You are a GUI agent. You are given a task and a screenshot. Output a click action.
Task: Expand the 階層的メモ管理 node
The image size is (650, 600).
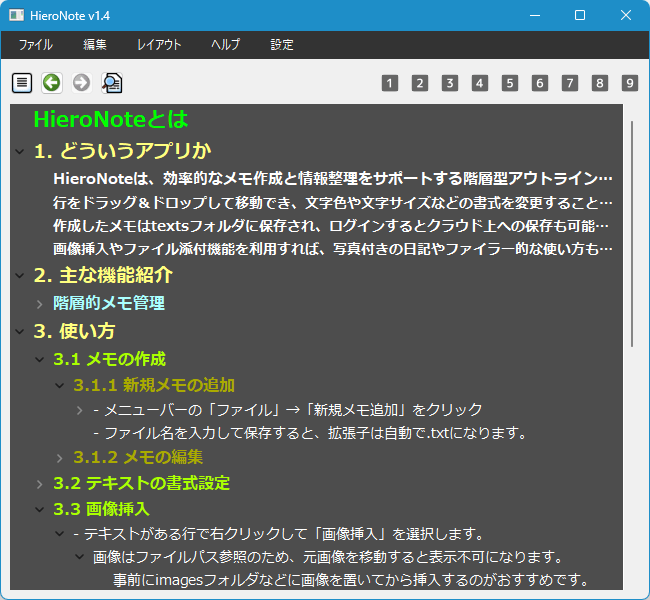39,304
